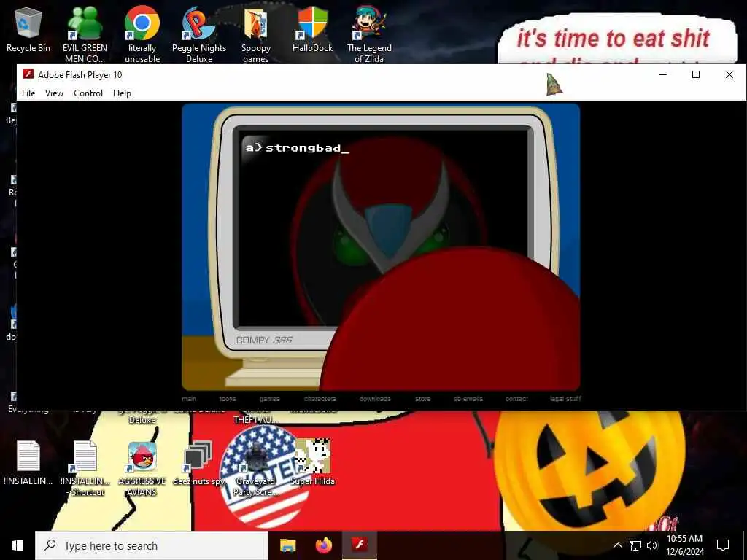Open the notification center icon
The width and height of the screenshot is (747, 560).
coord(723,545)
